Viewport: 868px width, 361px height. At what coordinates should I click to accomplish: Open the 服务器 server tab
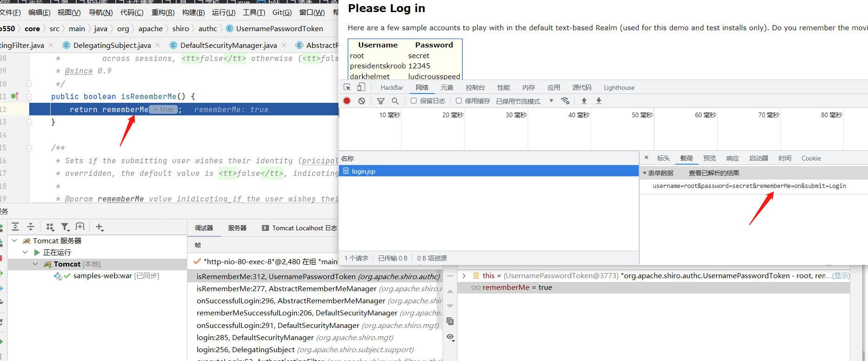pyautogui.click(x=237, y=228)
